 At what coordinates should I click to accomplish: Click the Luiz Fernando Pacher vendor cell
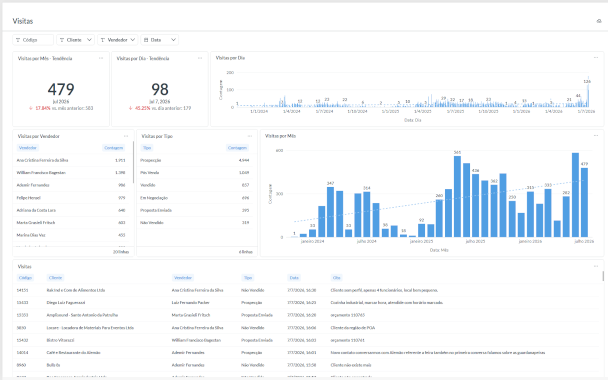pos(190,302)
